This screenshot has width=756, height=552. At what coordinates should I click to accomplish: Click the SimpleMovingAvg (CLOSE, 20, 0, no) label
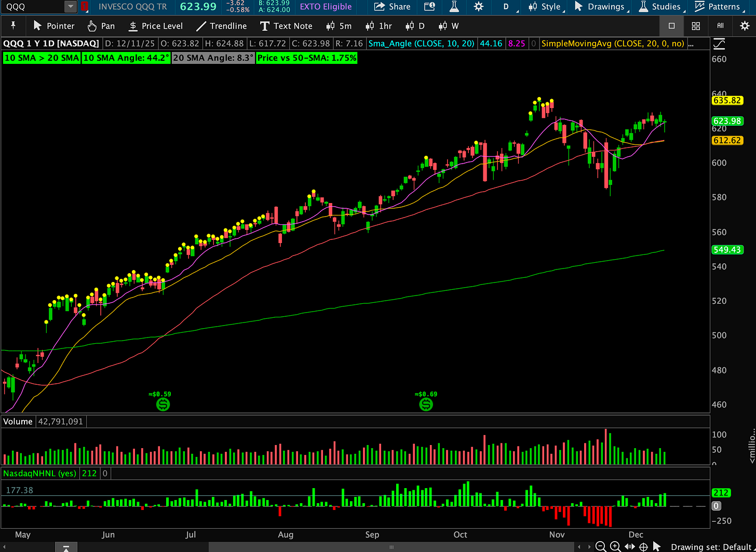(613, 44)
